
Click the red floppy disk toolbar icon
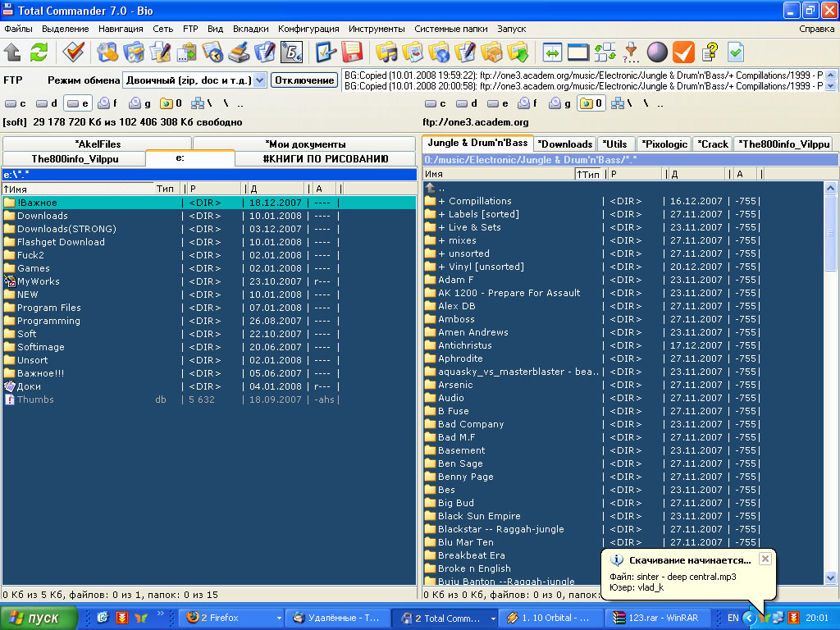click(x=353, y=52)
